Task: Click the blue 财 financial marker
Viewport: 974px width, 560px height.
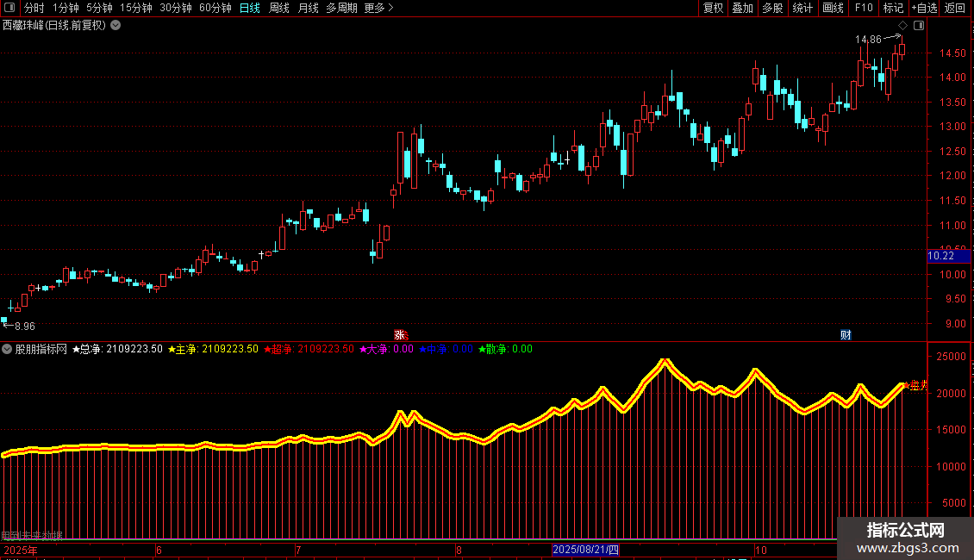Action: coord(846,334)
